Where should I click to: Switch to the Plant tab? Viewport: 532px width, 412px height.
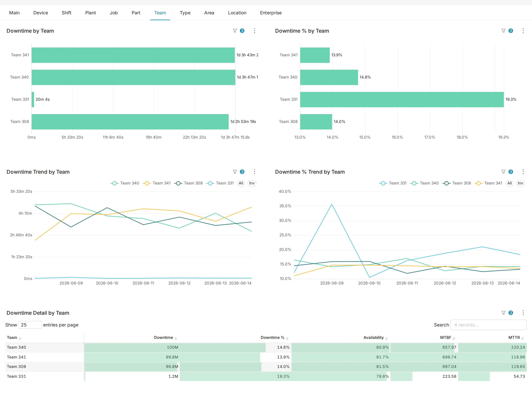[91, 13]
